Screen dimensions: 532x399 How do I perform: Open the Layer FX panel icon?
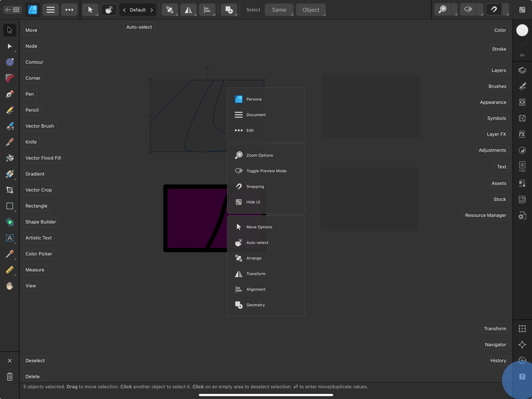pos(522,134)
